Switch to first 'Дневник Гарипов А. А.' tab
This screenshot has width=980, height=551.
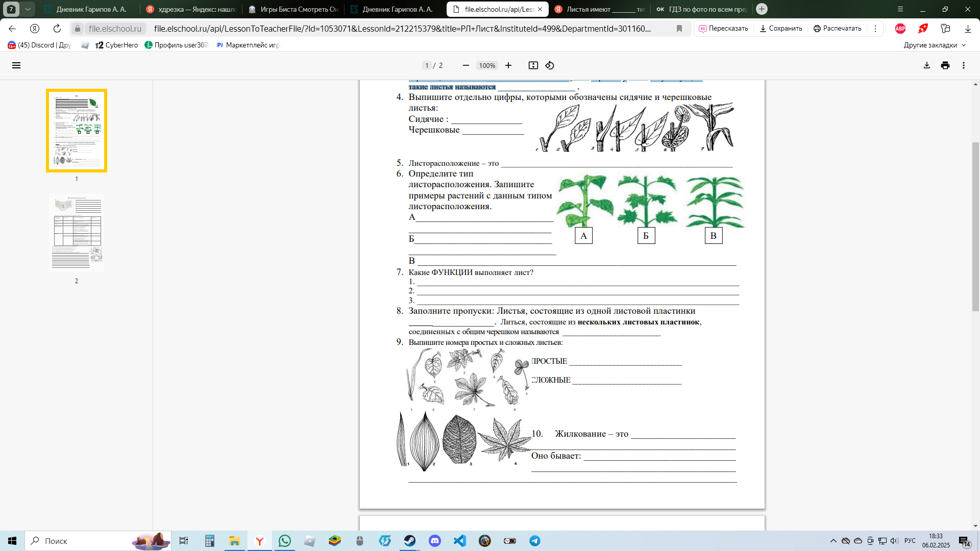tap(86, 9)
